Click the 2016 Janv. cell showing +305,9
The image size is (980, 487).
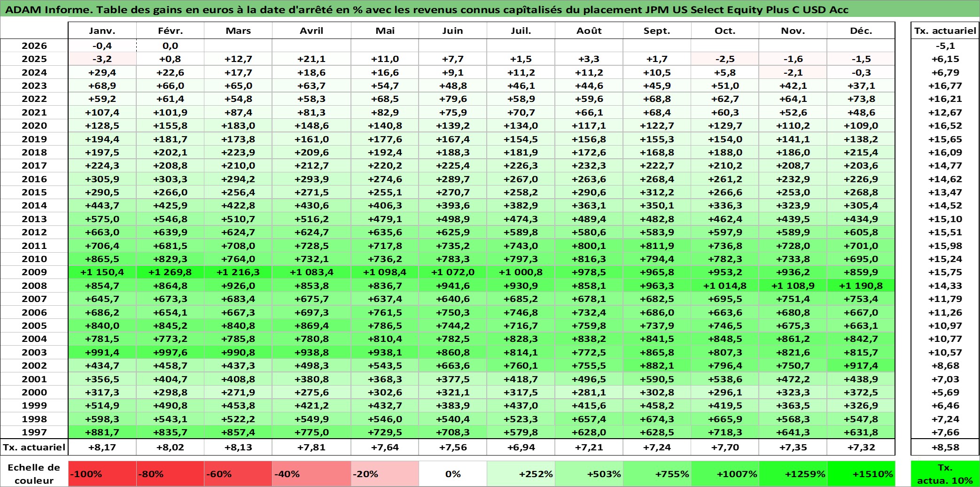102,179
